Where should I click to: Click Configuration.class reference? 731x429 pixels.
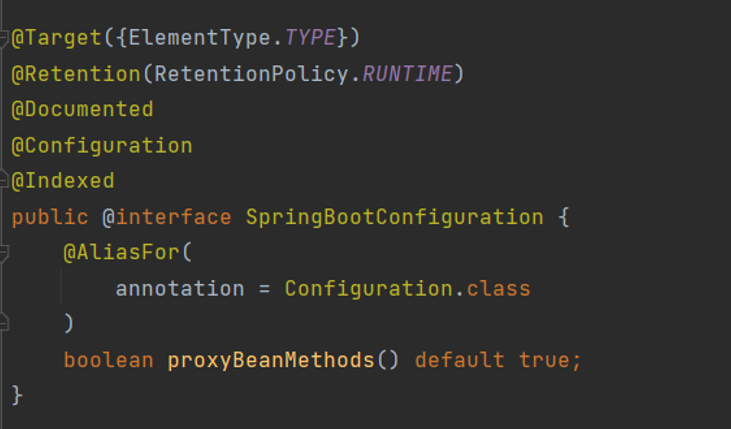click(407, 289)
